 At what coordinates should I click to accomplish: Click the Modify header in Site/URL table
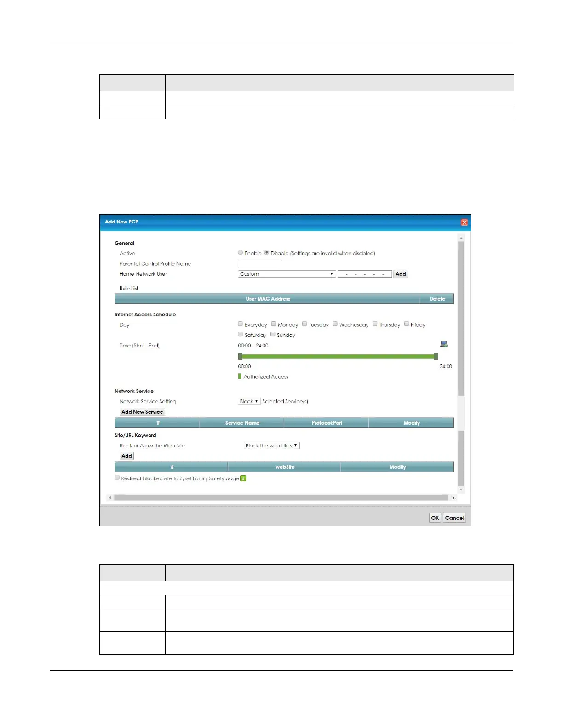397,467
